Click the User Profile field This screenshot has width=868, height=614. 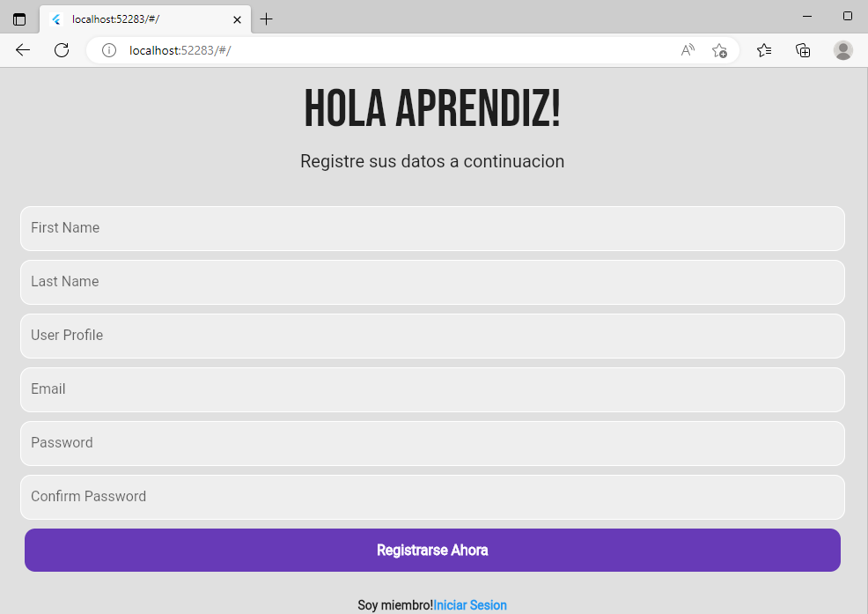pyautogui.click(x=432, y=336)
